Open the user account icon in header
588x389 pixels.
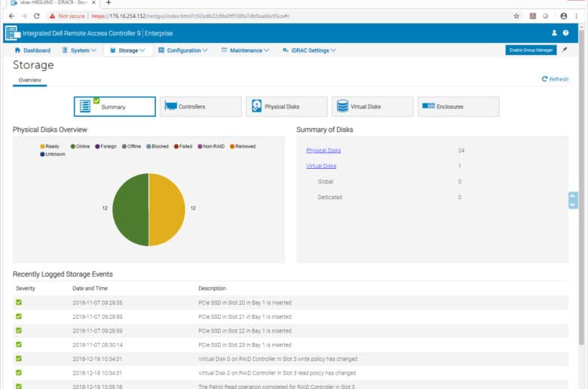[554, 33]
